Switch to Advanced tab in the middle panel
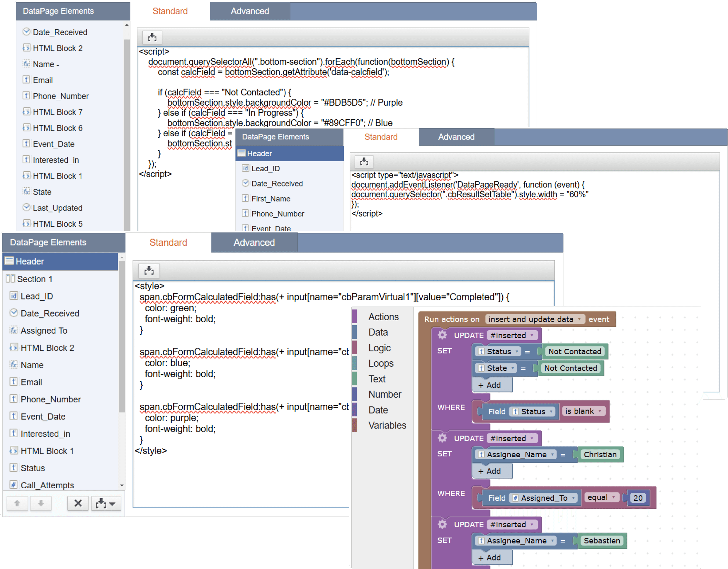Screen dimensions: 728x569 tap(456, 137)
